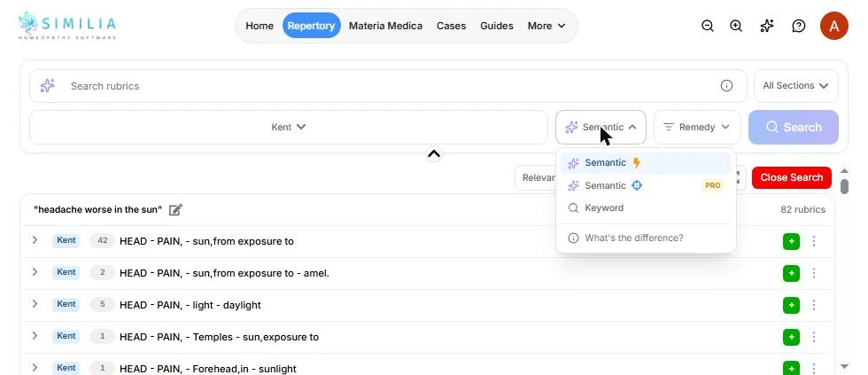Select Semantic PRO precision option
Screen dimensions: 868x375
pyautogui.click(x=646, y=185)
